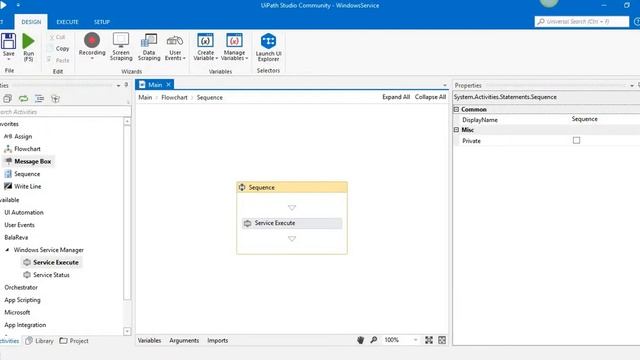
Task: Click the Save icon in ribbon
Action: coord(8,42)
